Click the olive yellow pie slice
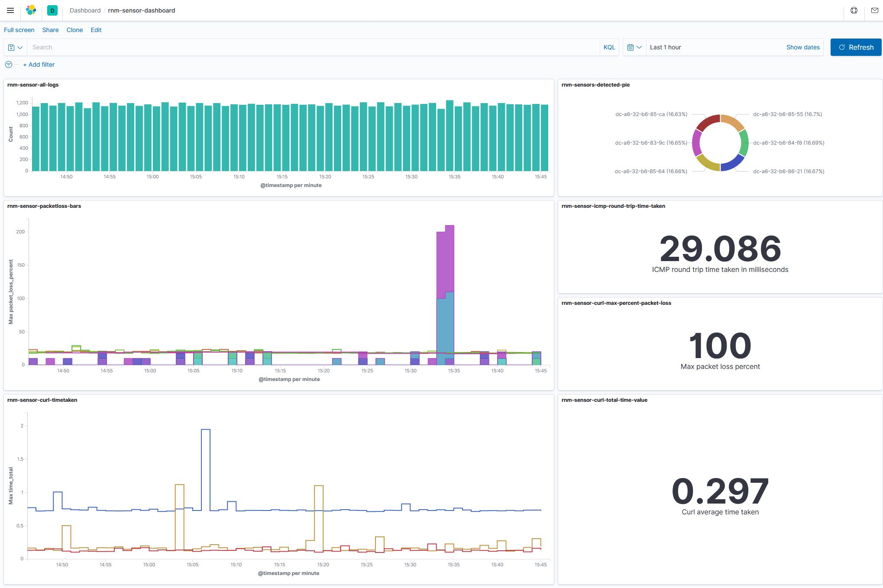This screenshot has height=588, width=883. point(708,163)
